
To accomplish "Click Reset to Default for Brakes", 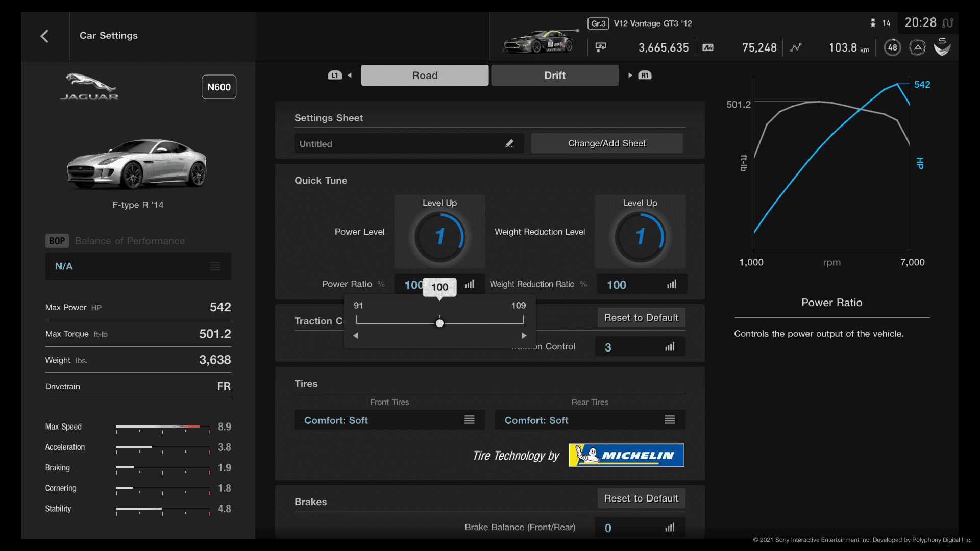I will 641,498.
